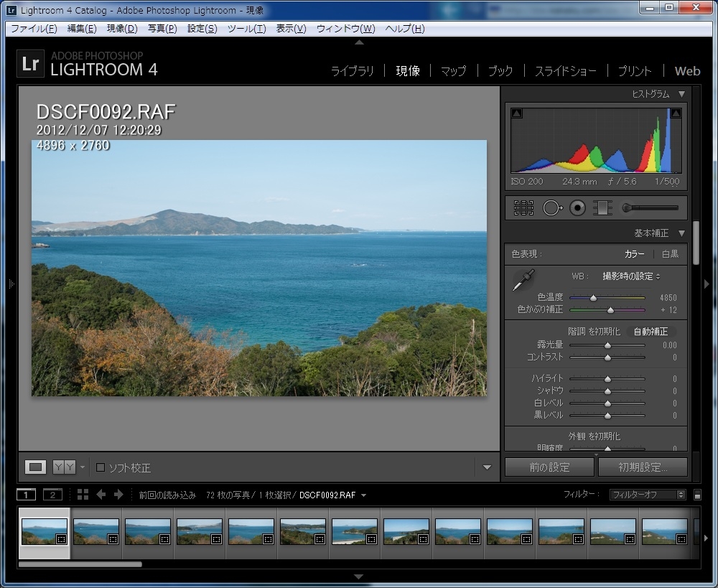The height and width of the screenshot is (588, 718).
Task: Toggle shadow clipping indicator in histogram
Action: tap(517, 113)
